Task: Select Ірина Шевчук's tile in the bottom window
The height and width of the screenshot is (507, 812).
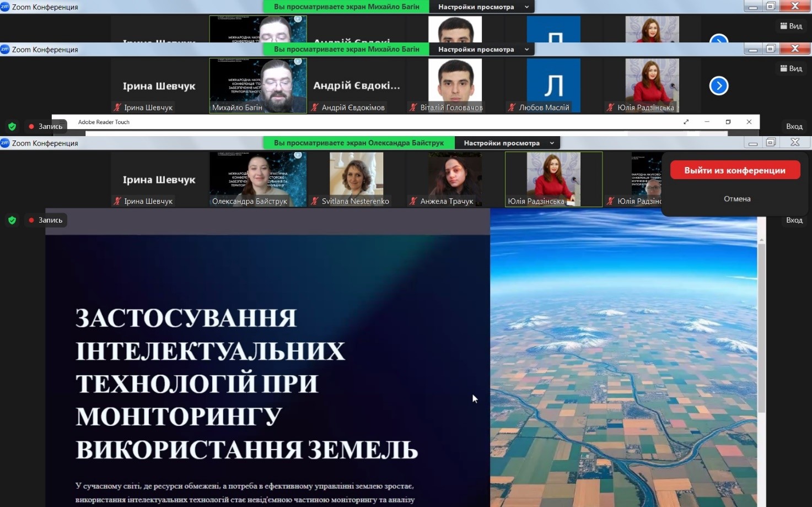Action: 159,179
